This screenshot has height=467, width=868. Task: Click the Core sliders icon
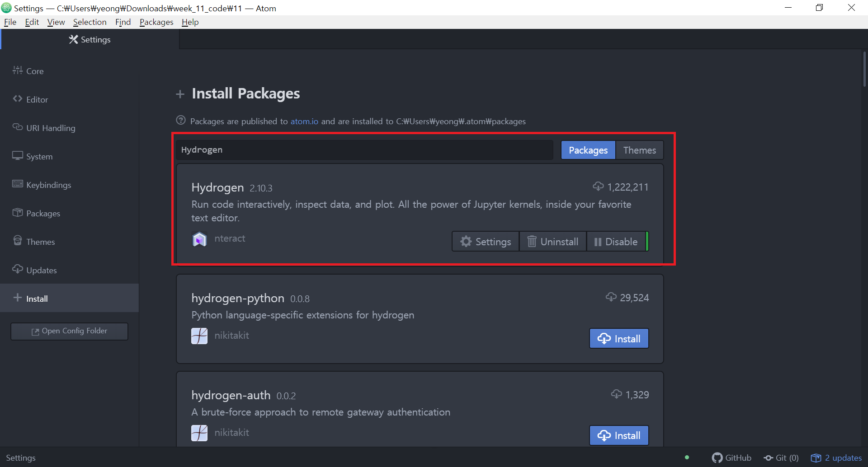click(x=18, y=70)
